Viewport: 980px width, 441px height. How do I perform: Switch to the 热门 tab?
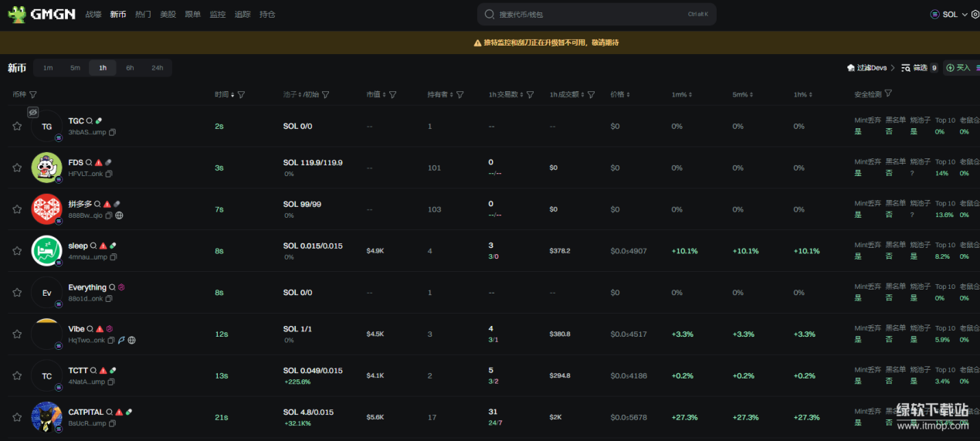143,14
